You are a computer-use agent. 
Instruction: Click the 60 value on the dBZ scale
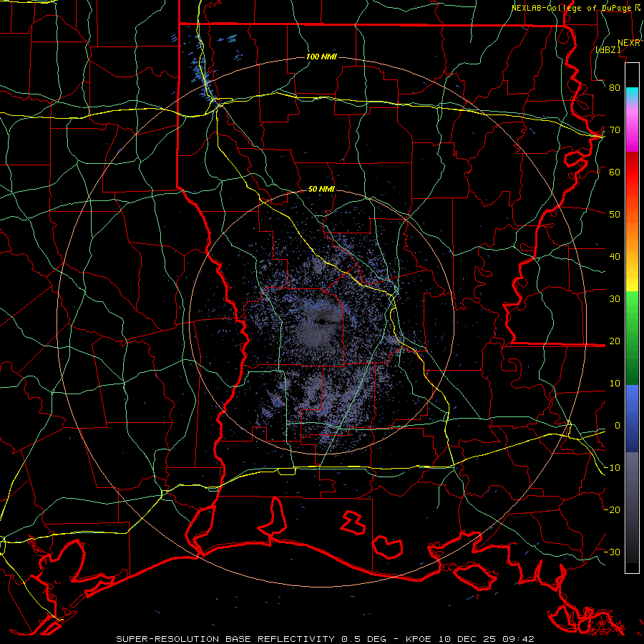[615, 172]
